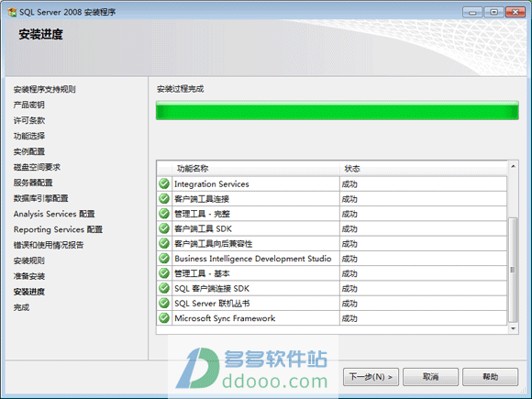This screenshot has width=532, height=399.
Task: Click the status icon for 客户端工具 SDK
Action: (x=164, y=228)
